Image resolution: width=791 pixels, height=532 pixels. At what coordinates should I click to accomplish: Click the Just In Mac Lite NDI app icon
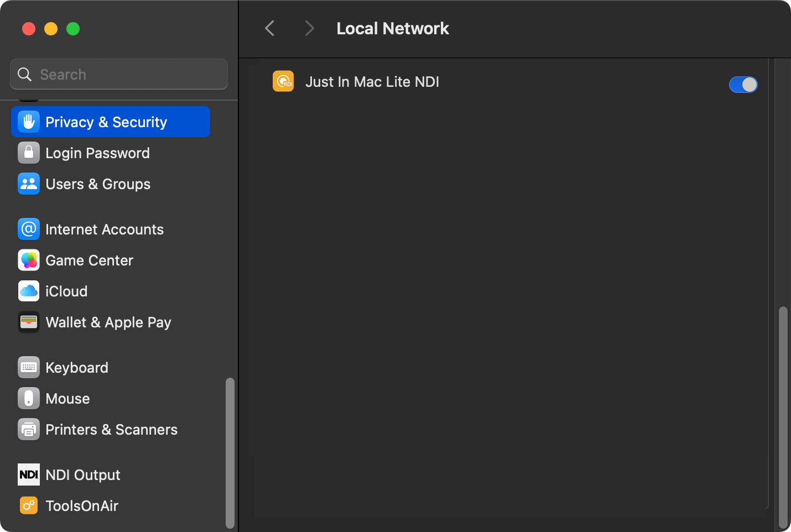(x=283, y=81)
